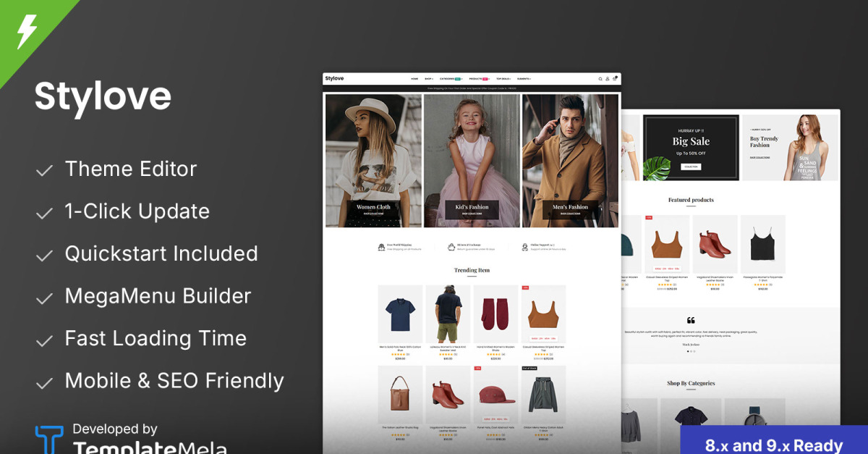Click the green lightning bolt corner badge
The image size is (868, 454).
point(27,32)
